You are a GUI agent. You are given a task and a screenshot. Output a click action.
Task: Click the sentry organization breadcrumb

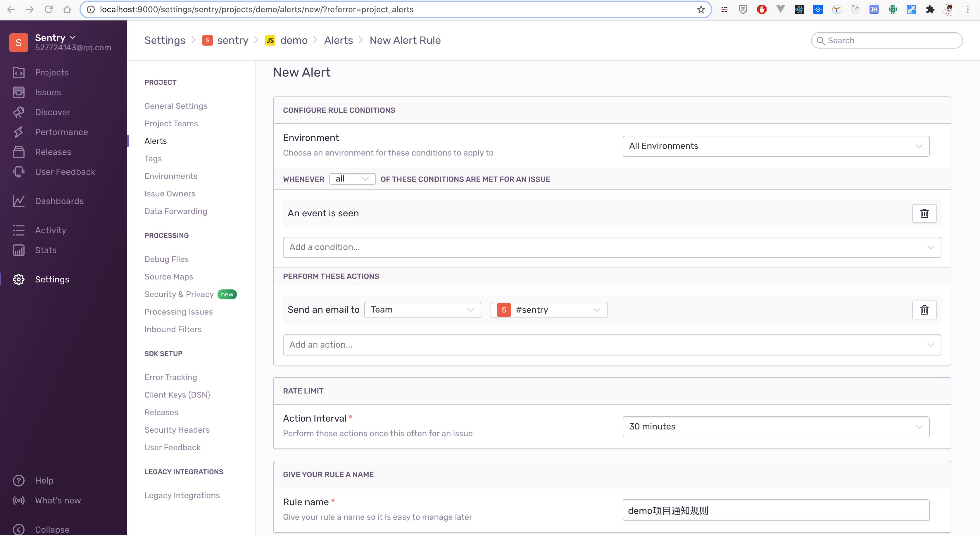(x=225, y=40)
